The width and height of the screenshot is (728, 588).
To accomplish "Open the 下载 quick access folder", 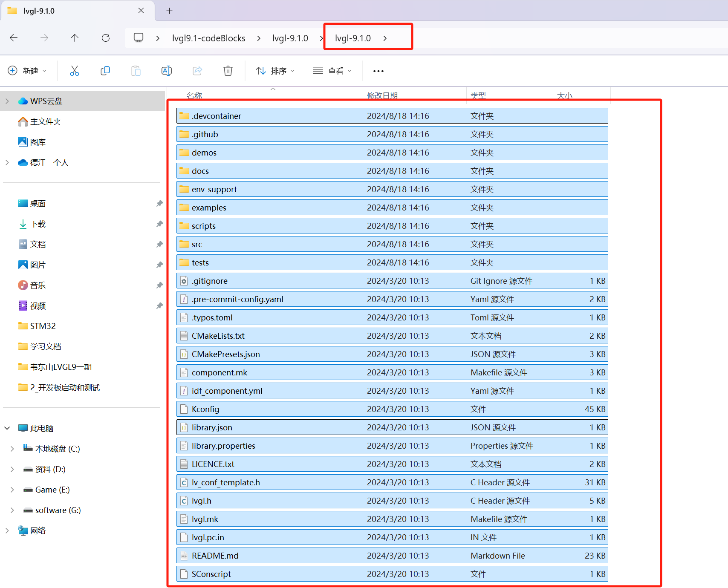I will [x=38, y=224].
